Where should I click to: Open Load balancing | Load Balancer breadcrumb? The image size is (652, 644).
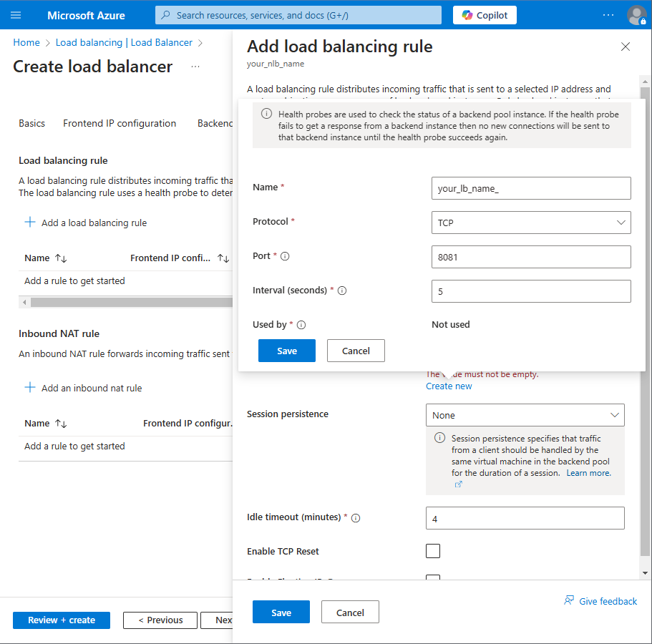pyautogui.click(x=124, y=43)
